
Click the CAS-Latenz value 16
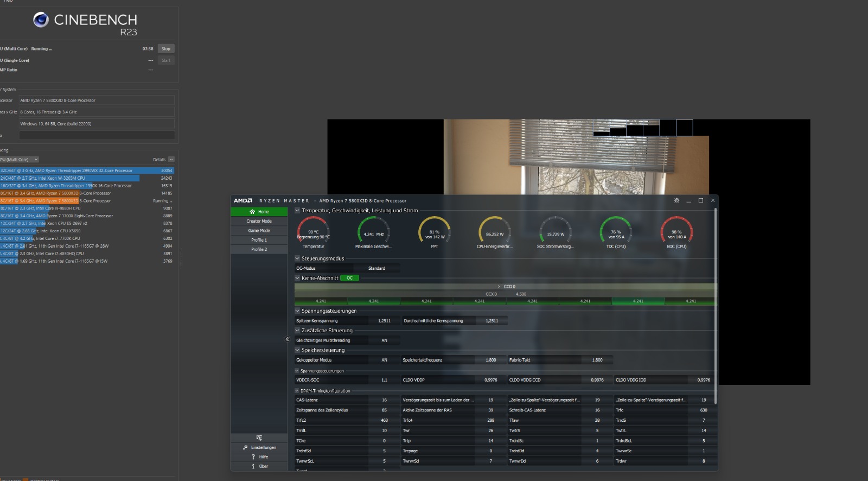pyautogui.click(x=384, y=400)
